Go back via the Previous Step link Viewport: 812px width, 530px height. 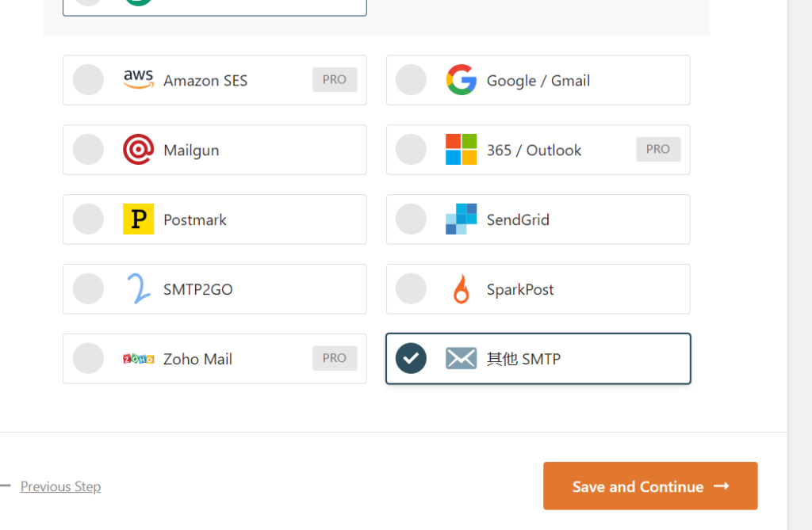tap(60, 486)
